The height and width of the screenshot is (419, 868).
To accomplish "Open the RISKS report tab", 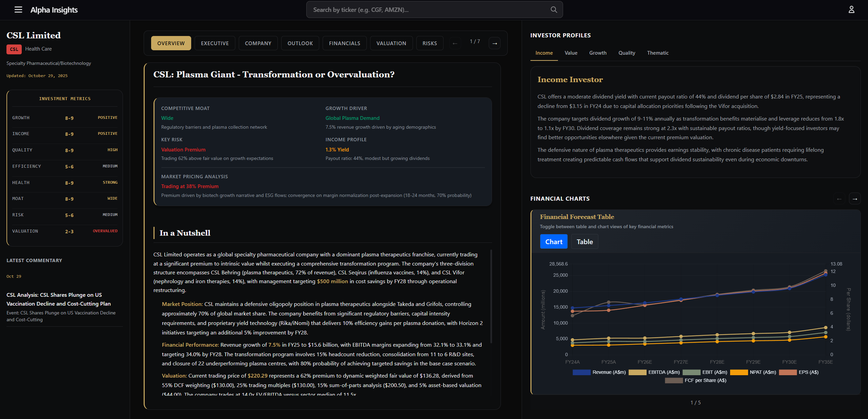I will tap(430, 43).
